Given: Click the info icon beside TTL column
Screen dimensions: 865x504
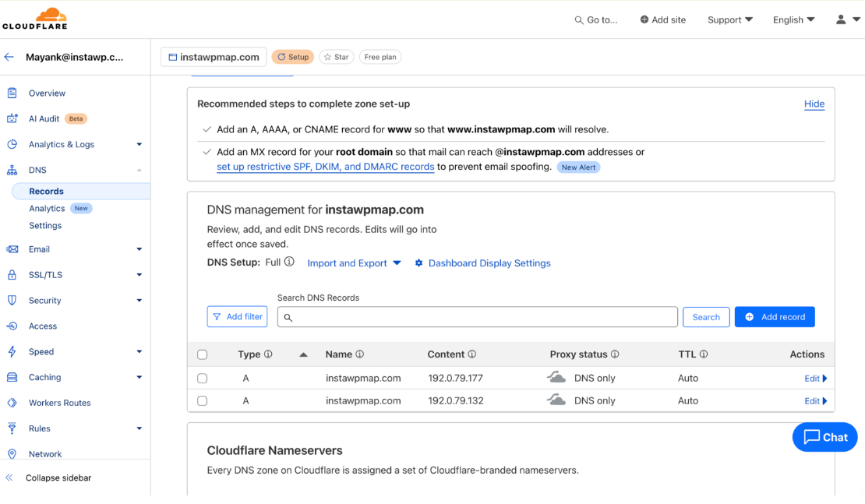Looking at the screenshot, I should click(x=704, y=354).
